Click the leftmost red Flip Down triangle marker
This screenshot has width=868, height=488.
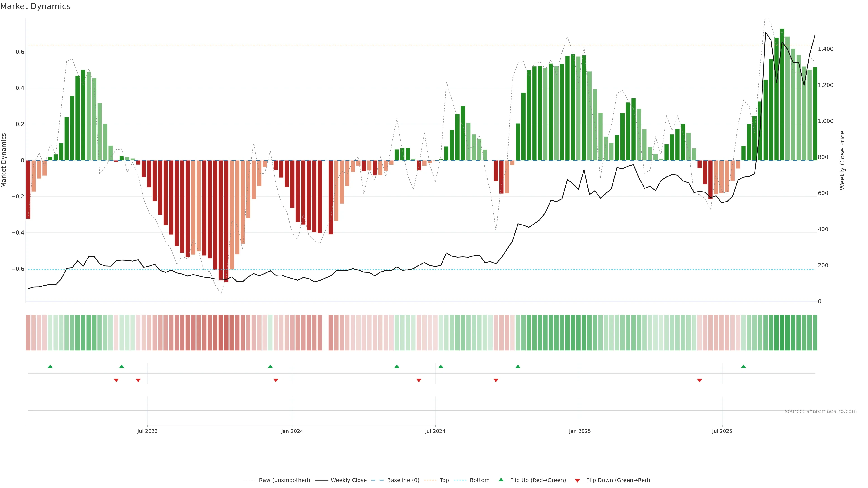point(116,380)
